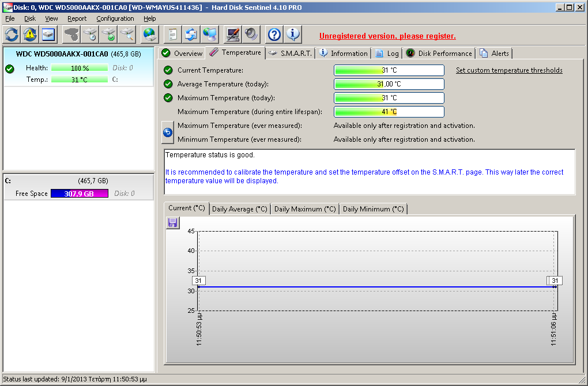Click the blue calibration recommendation text

pyautogui.click(x=364, y=176)
